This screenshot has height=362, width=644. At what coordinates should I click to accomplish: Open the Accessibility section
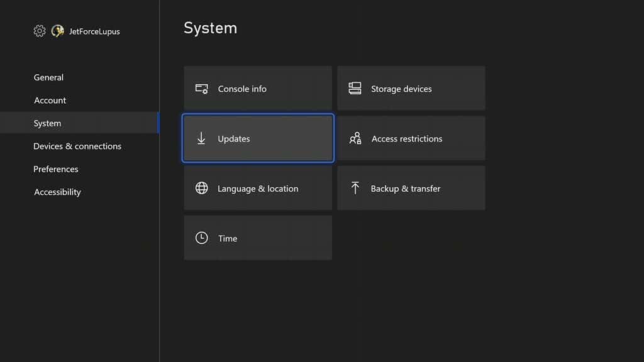pos(57,192)
